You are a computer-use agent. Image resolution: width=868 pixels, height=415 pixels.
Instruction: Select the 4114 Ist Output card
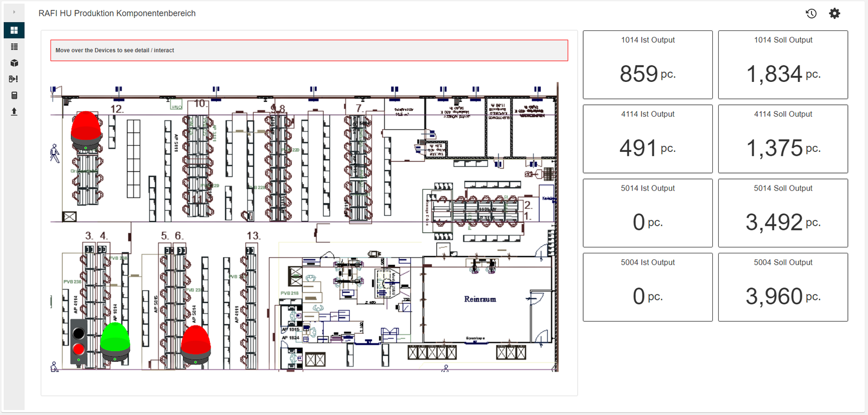point(648,139)
